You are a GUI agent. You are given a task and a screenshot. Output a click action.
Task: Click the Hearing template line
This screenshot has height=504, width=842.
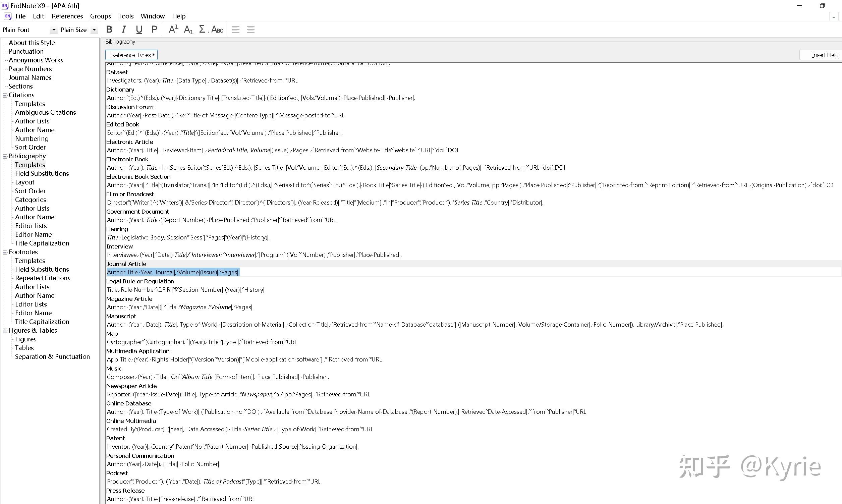pos(188,237)
